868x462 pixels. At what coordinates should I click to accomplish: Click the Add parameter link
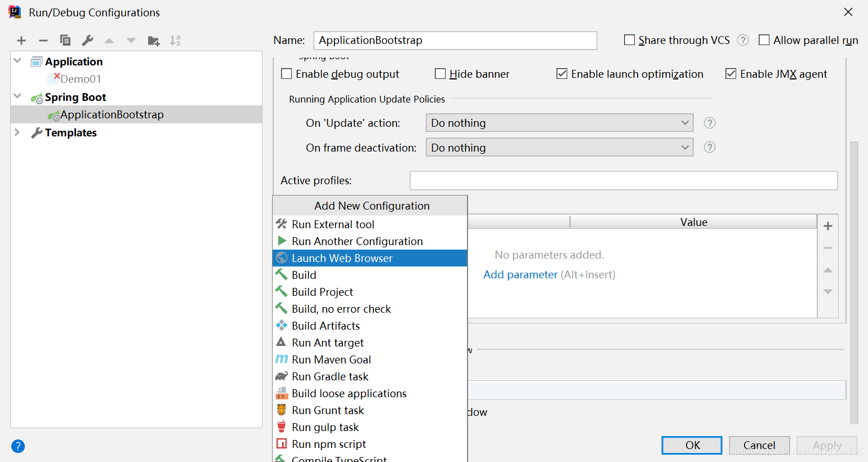(x=520, y=274)
